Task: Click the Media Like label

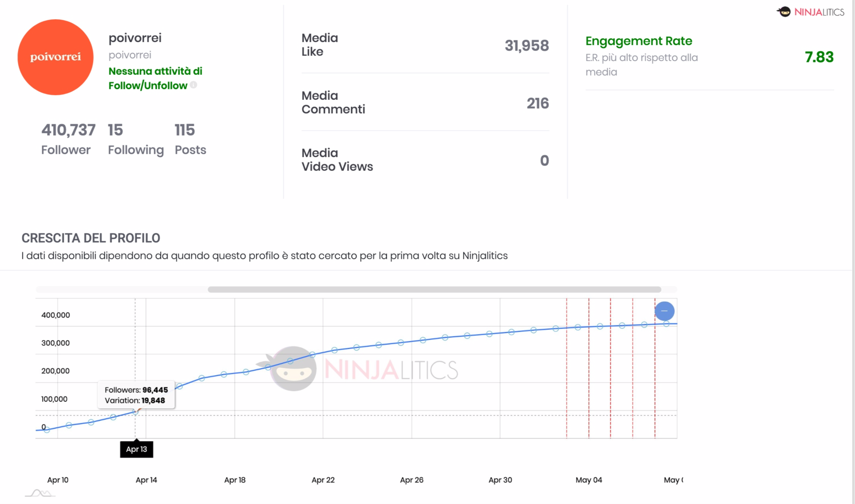Action: click(320, 45)
